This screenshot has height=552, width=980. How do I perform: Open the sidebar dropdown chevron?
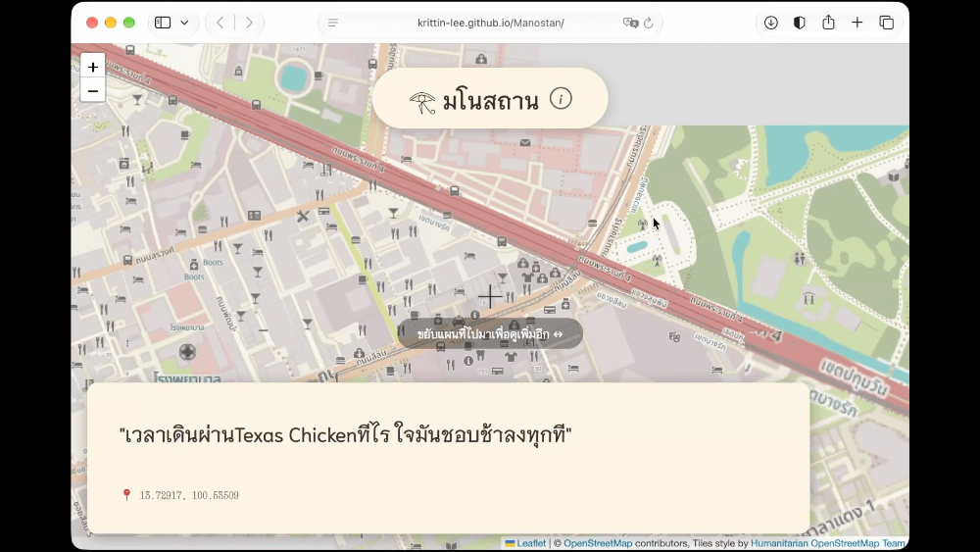[184, 23]
